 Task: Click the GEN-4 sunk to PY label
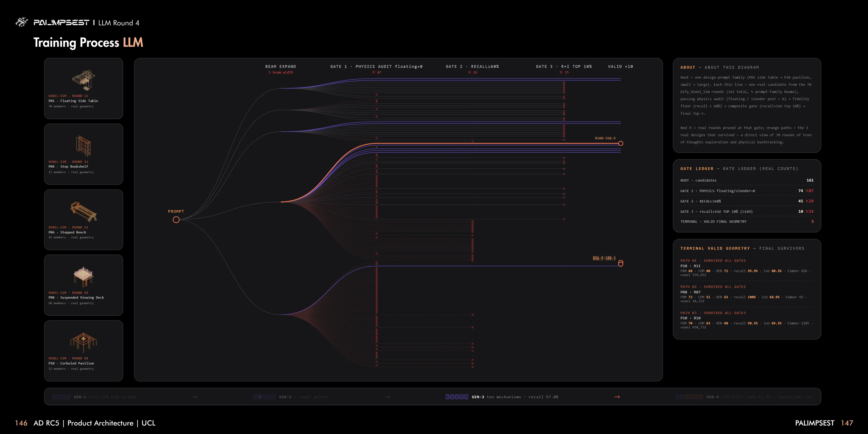[x=759, y=397]
